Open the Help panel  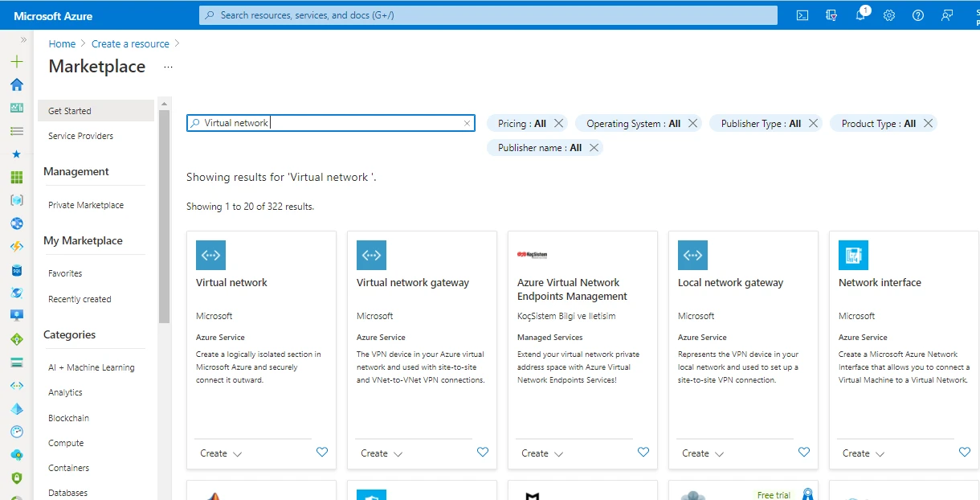click(x=918, y=14)
